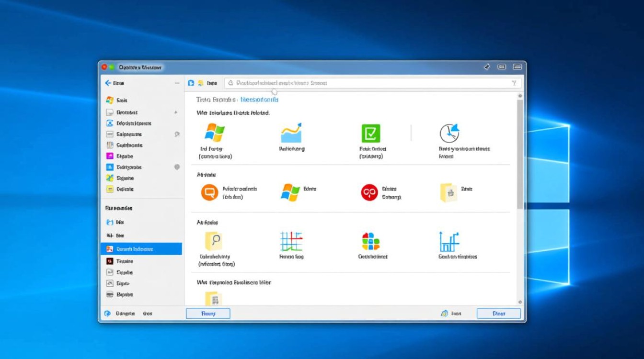Click the green checkmark square icon
644x359 pixels.
370,133
